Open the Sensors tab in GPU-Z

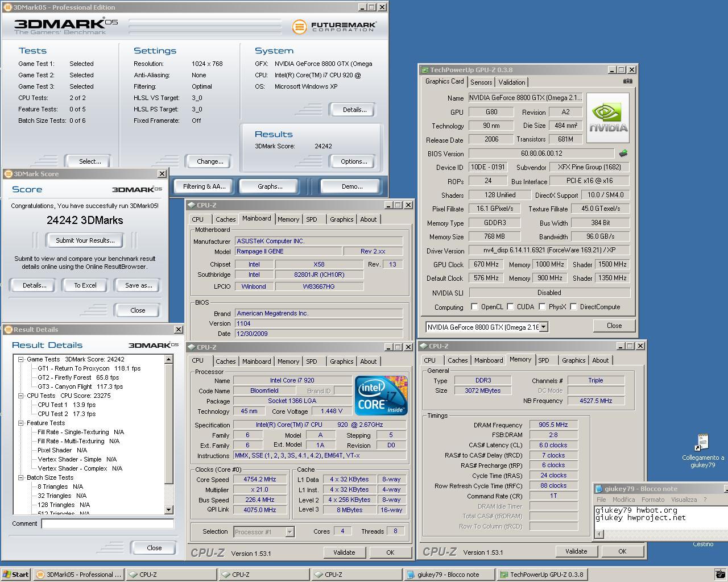pyautogui.click(x=481, y=82)
